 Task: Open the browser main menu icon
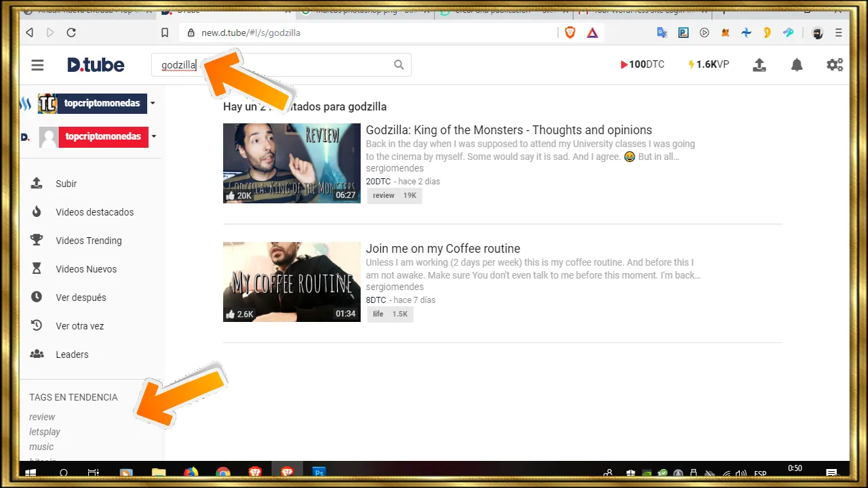[x=839, y=33]
